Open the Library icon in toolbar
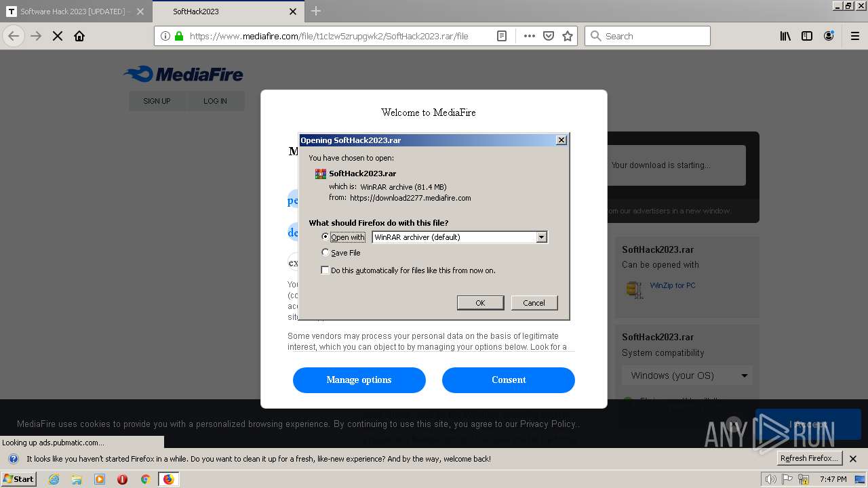Image resolution: width=868 pixels, height=488 pixels. coord(785,36)
